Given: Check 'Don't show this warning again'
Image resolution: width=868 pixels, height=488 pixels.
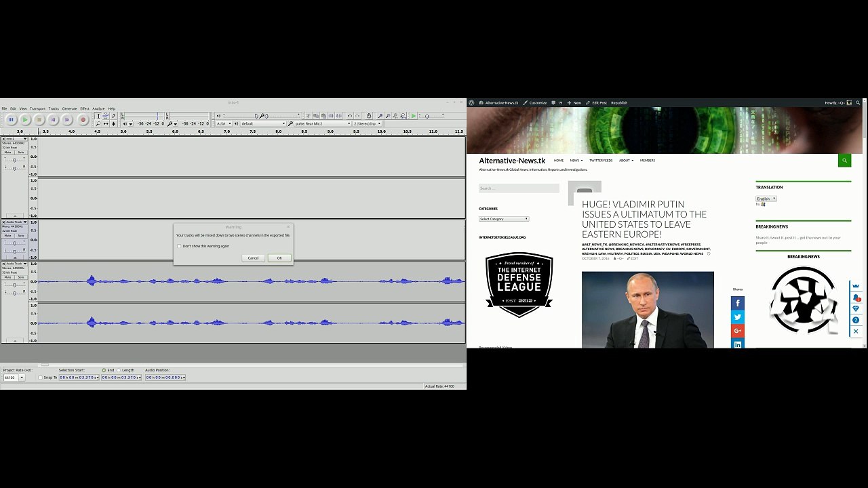Looking at the screenshot, I should (x=179, y=246).
